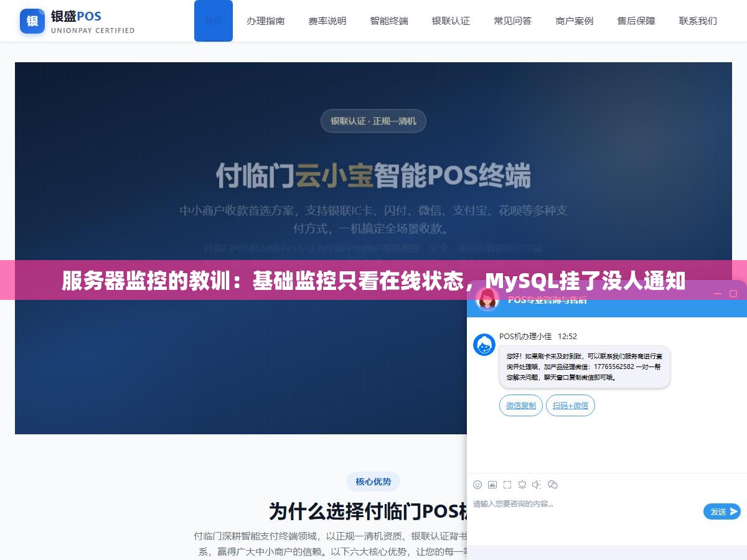Image resolution: width=747 pixels, height=560 pixels.
Task: Click the 银盛POS brand name link
Action: click(x=76, y=16)
